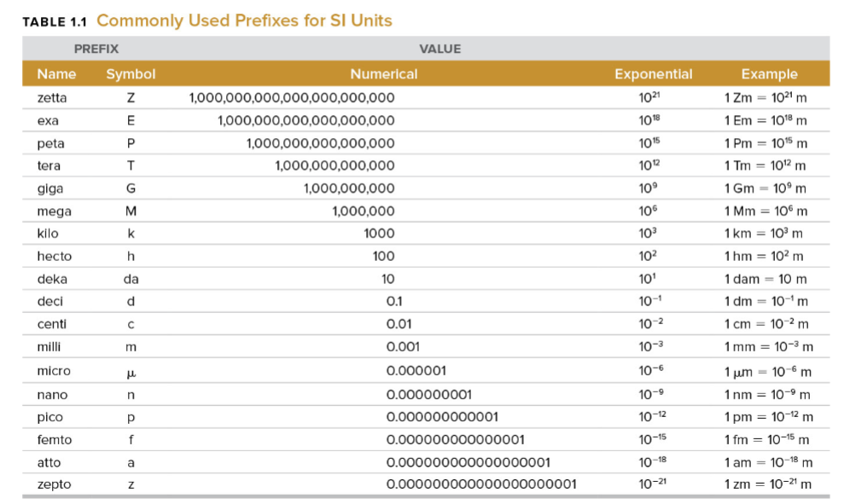Click the example "1 nm = 10⁻⁹ m"

coord(766,395)
